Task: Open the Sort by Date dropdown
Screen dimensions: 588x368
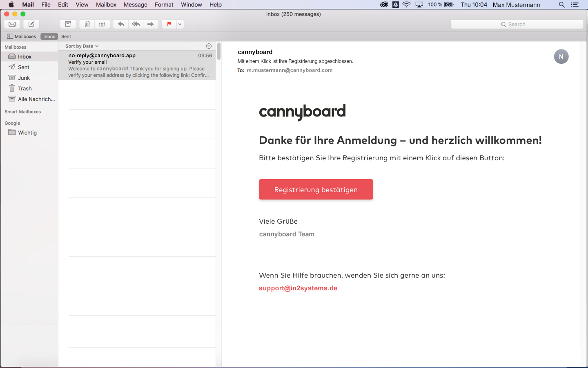Action: pos(80,46)
